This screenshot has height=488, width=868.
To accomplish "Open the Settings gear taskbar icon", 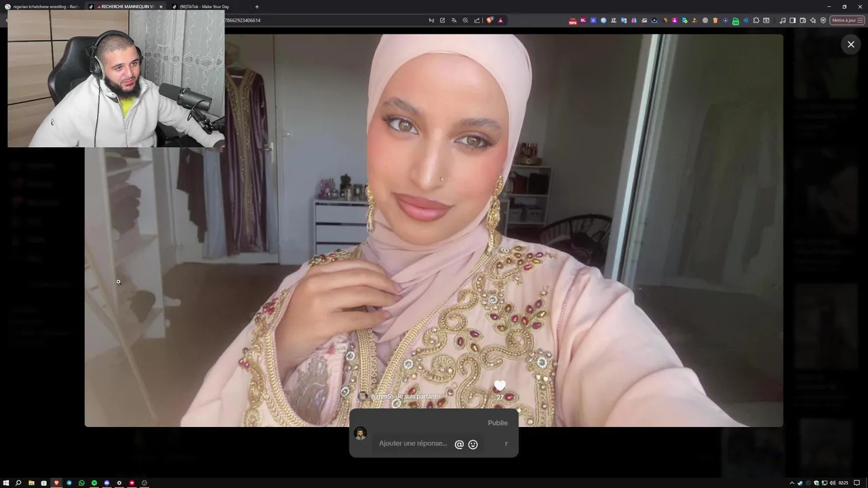I will tap(119, 483).
